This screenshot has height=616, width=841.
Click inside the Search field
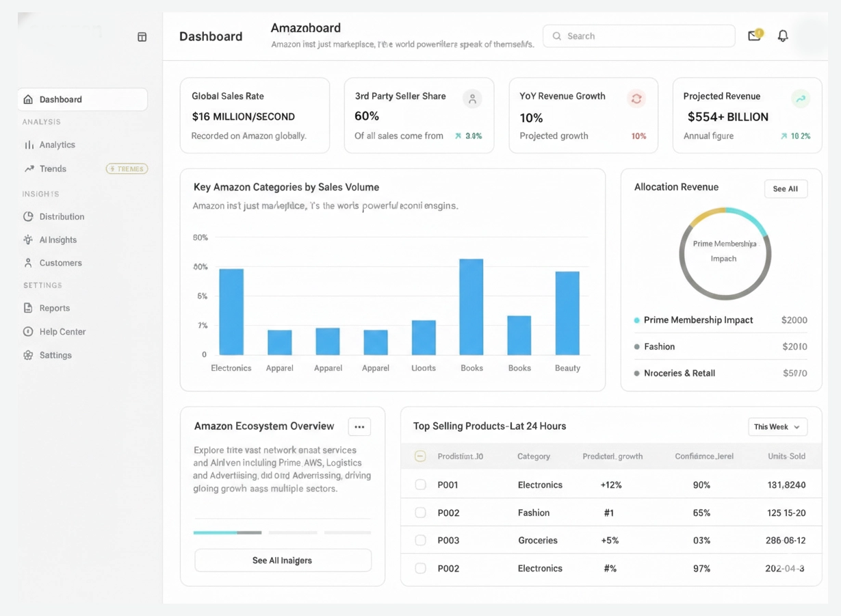pos(638,36)
